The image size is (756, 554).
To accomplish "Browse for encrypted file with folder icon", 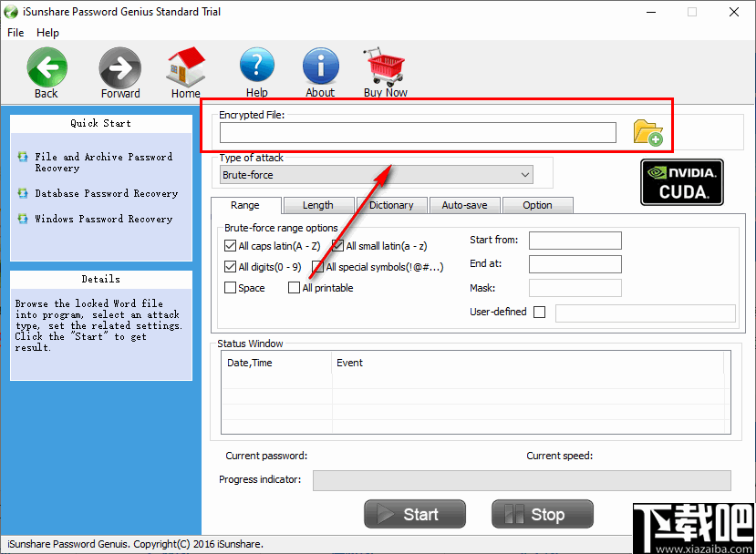I will (648, 132).
